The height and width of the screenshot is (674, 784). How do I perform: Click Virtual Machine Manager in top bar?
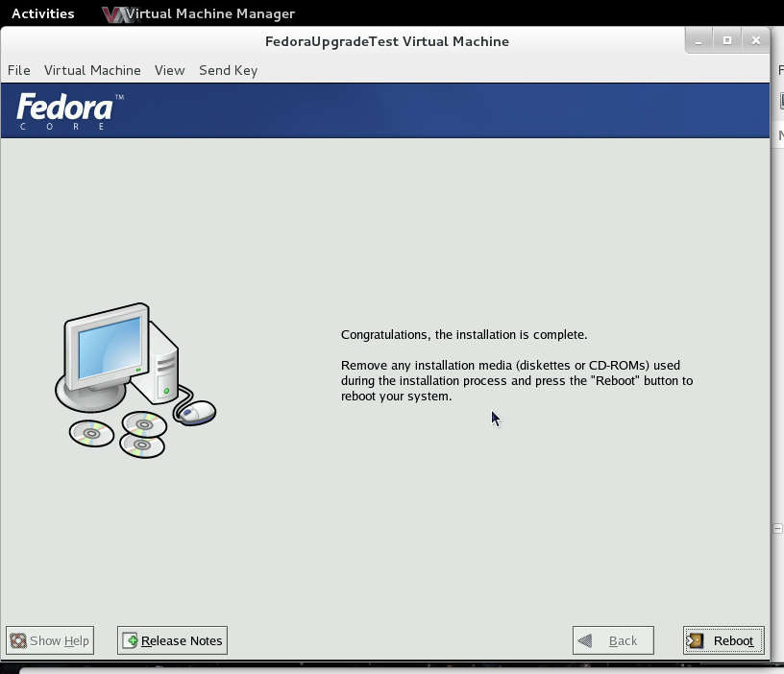[x=199, y=13]
